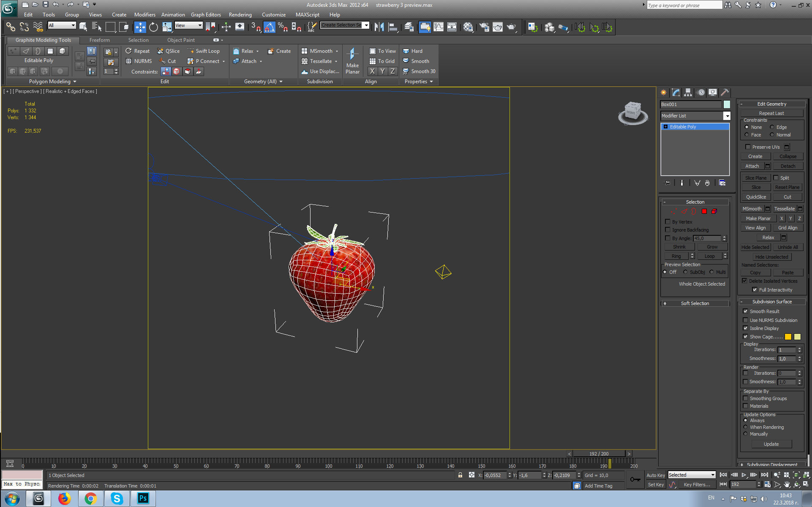
Task: Click the Hide Unselected button
Action: (771, 257)
